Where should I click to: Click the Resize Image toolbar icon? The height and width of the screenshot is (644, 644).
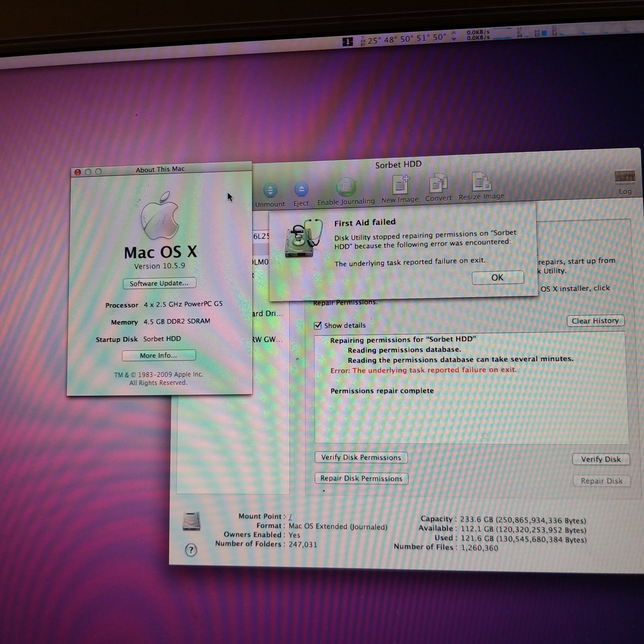click(481, 182)
